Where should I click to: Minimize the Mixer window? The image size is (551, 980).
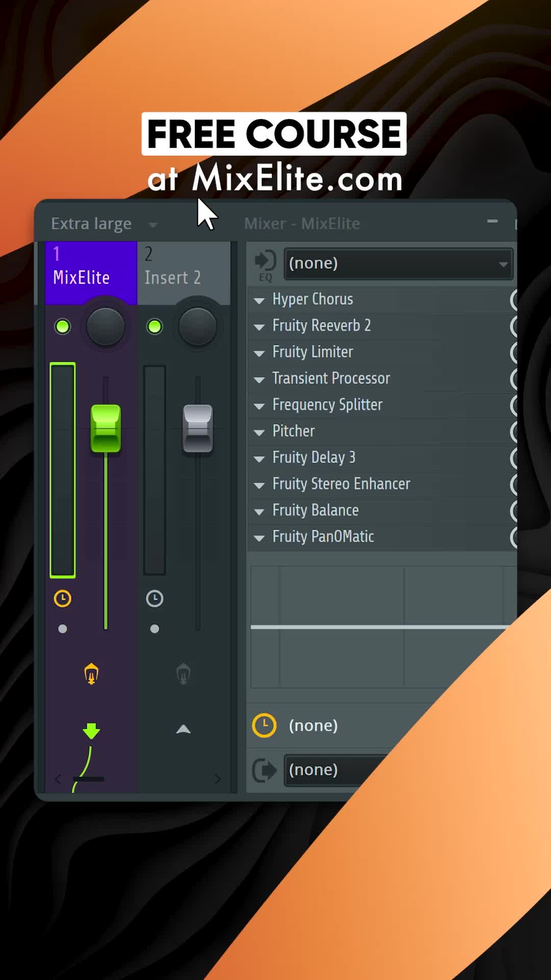point(492,221)
